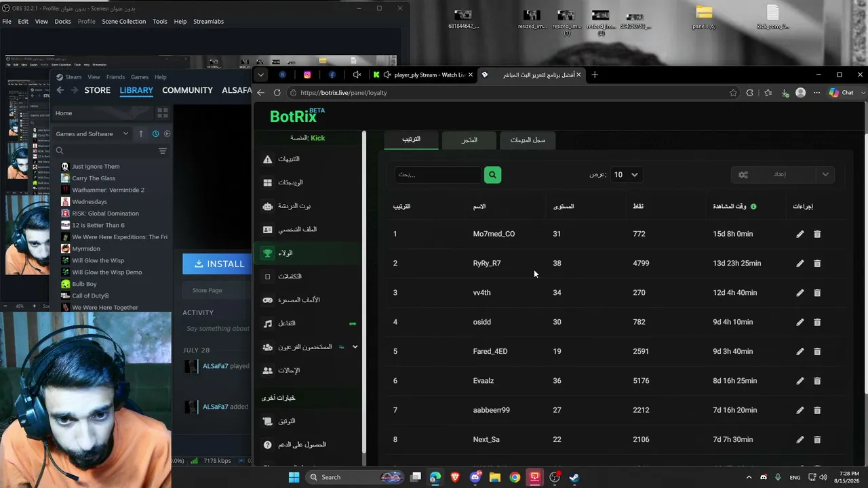Click the pencil icon for RyRy_R7
The height and width of the screenshot is (488, 868).
tap(800, 263)
